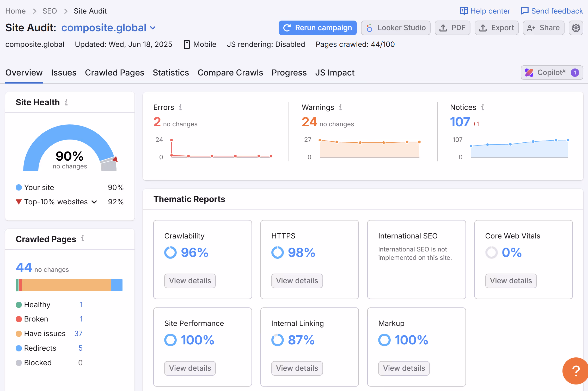The height and width of the screenshot is (391, 588).
Task: Select the 37 pages with issues count
Action: tap(79, 333)
